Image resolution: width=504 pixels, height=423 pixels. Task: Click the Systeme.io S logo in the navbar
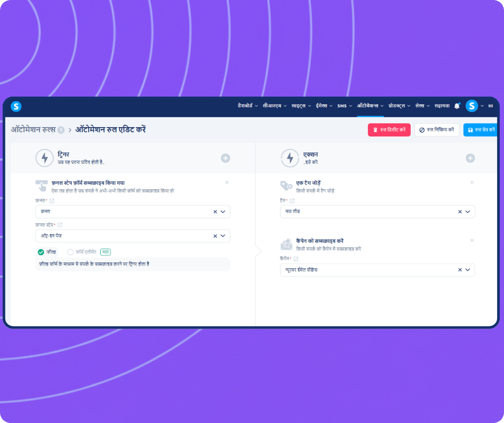click(x=16, y=106)
